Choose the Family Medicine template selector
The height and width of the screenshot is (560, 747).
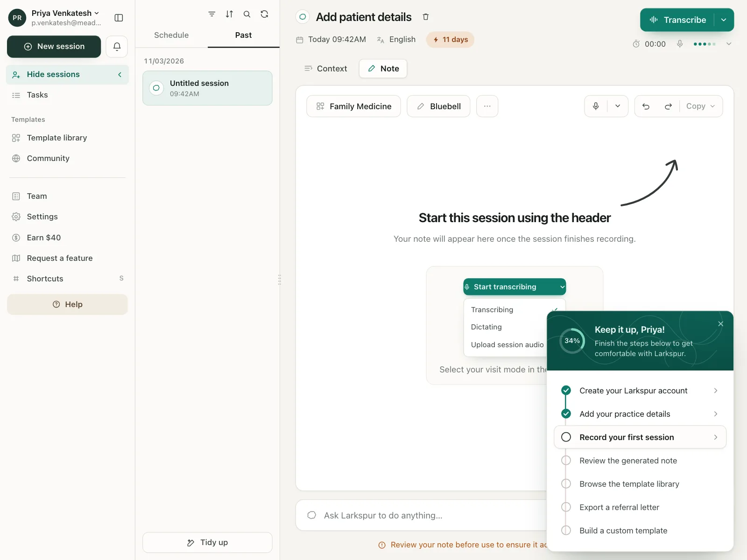(x=353, y=106)
